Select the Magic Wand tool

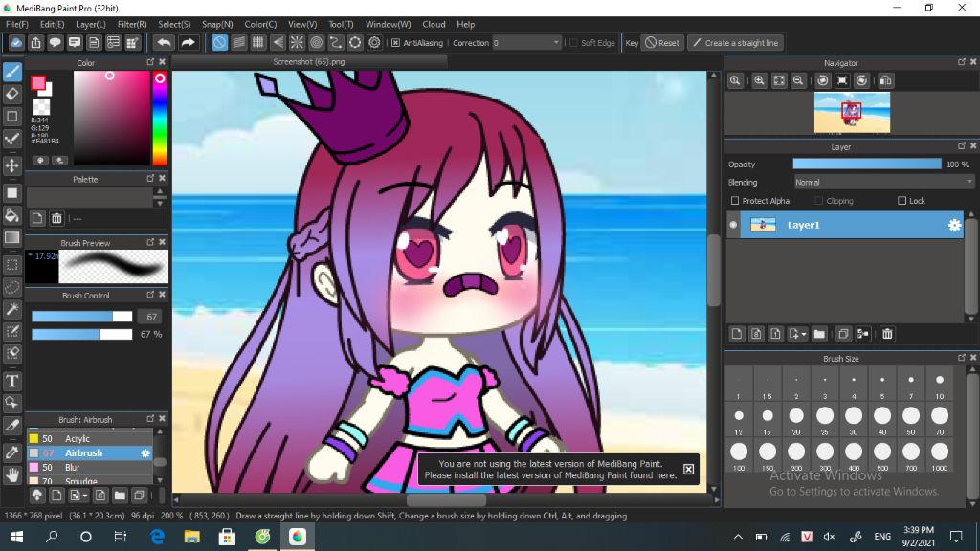pos(12,309)
